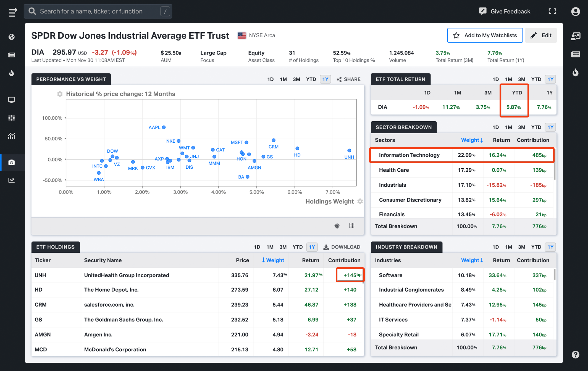
Task: Open the news panel icon in right sidebar
Action: coord(576,54)
